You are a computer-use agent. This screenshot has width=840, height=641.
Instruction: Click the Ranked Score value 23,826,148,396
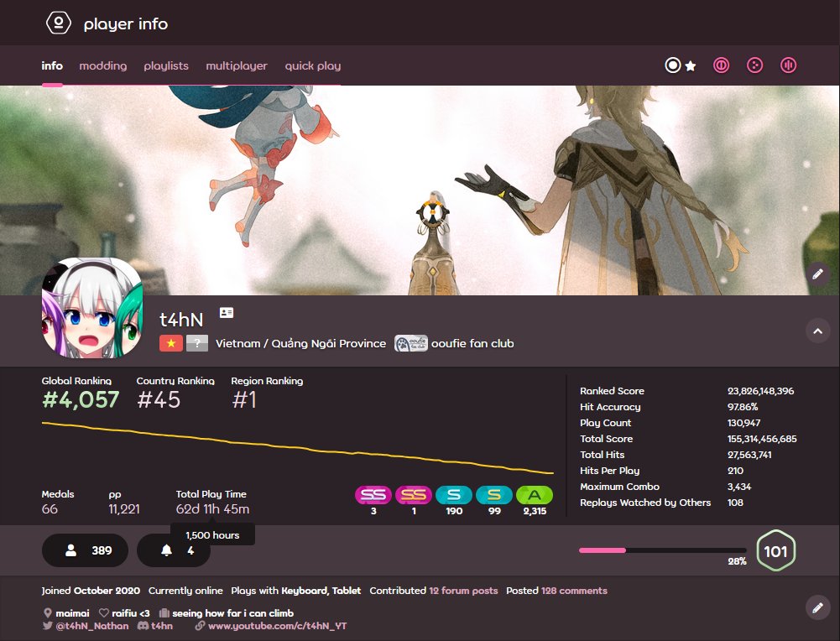click(x=761, y=391)
